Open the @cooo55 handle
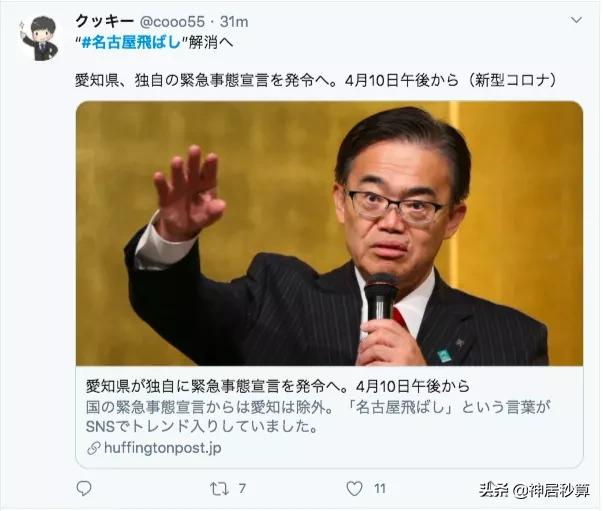The image size is (603, 511). coord(172,22)
